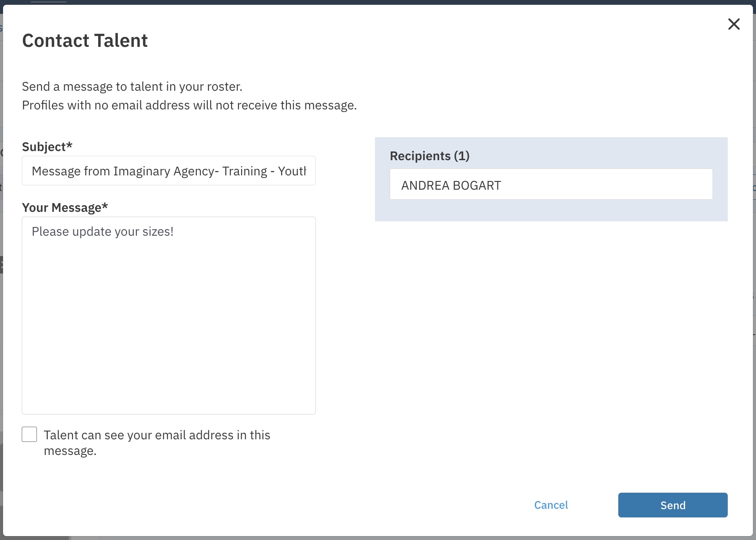Click the Your Message* field label
Screen dimensions: 756x540
coord(65,207)
